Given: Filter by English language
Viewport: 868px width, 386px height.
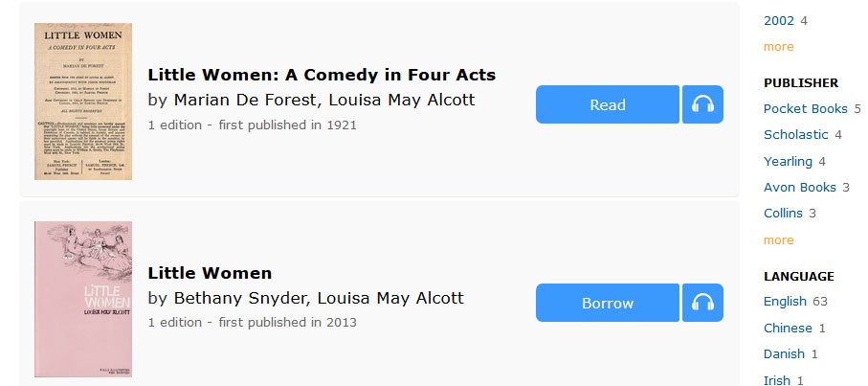Looking at the screenshot, I should pos(785,301).
